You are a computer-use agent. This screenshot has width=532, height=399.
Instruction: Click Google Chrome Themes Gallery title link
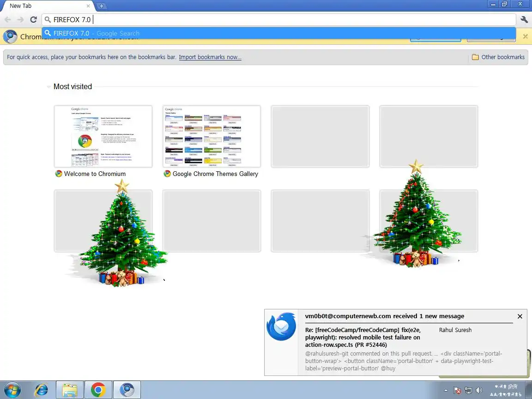pyautogui.click(x=216, y=174)
